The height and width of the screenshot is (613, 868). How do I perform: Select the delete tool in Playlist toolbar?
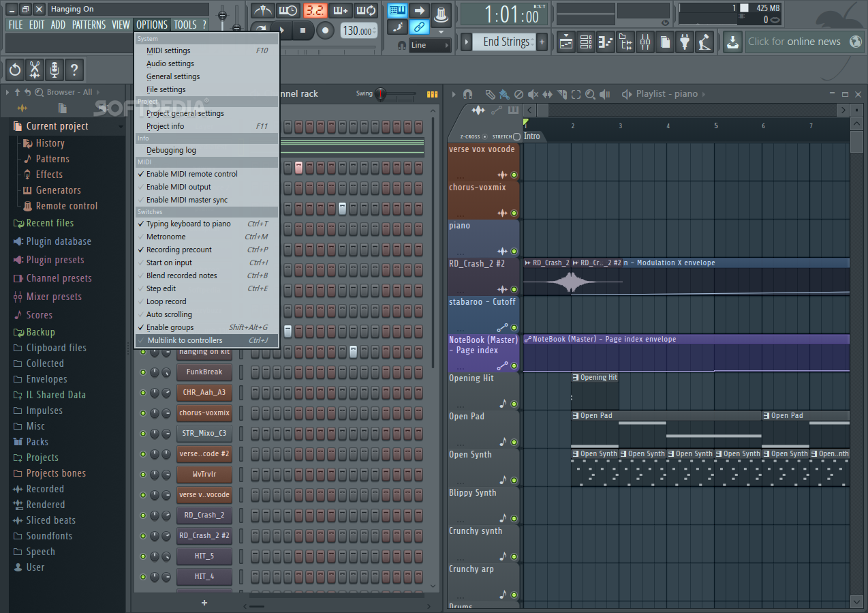(x=518, y=94)
